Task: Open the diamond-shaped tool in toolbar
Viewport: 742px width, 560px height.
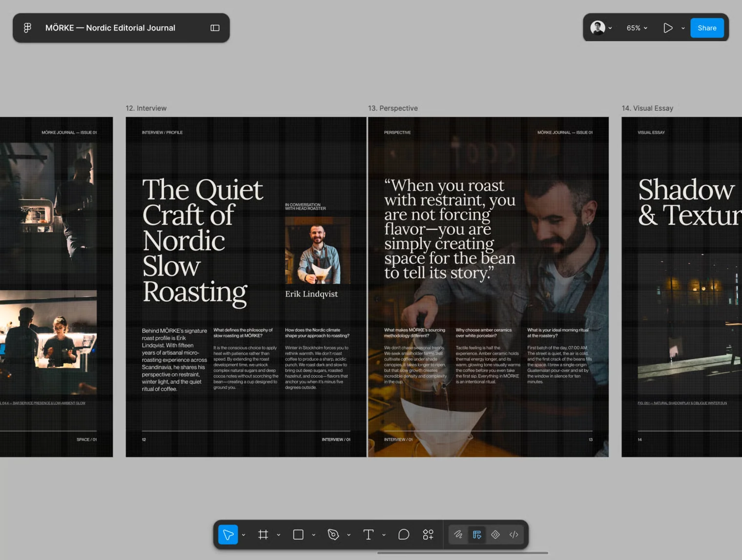Action: click(x=495, y=535)
